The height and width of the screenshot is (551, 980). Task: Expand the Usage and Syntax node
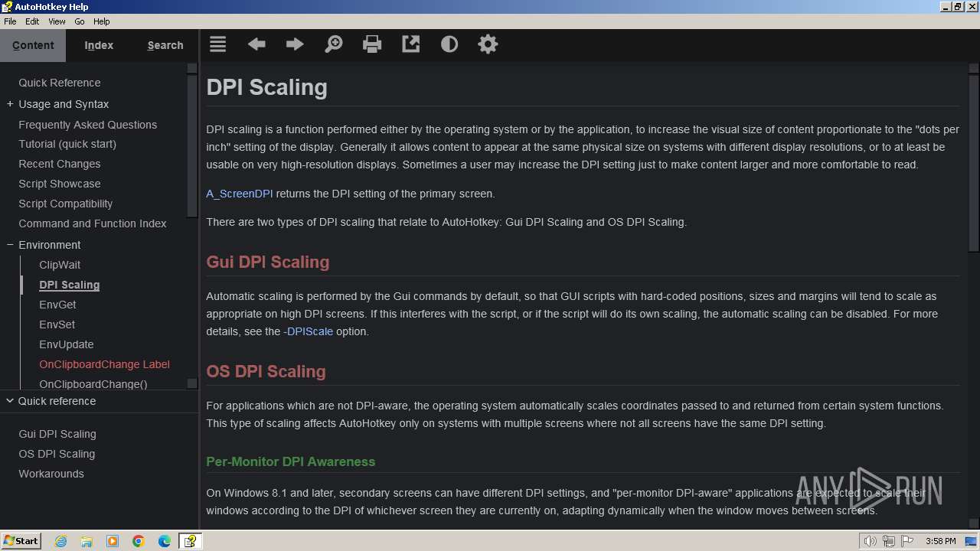[x=10, y=104]
